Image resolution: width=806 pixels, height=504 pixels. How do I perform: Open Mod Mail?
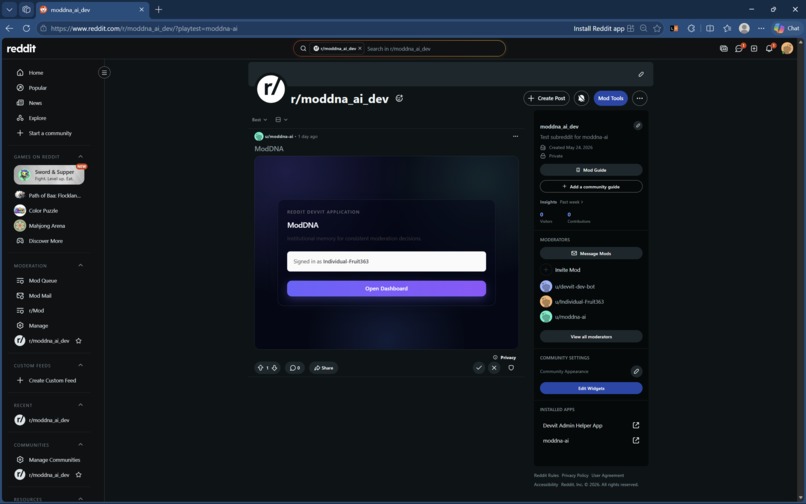click(x=40, y=296)
